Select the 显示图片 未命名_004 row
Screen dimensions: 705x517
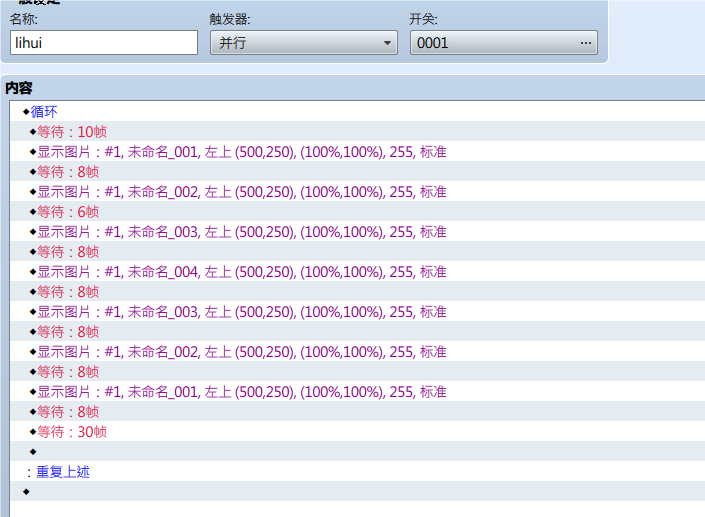coord(357,272)
